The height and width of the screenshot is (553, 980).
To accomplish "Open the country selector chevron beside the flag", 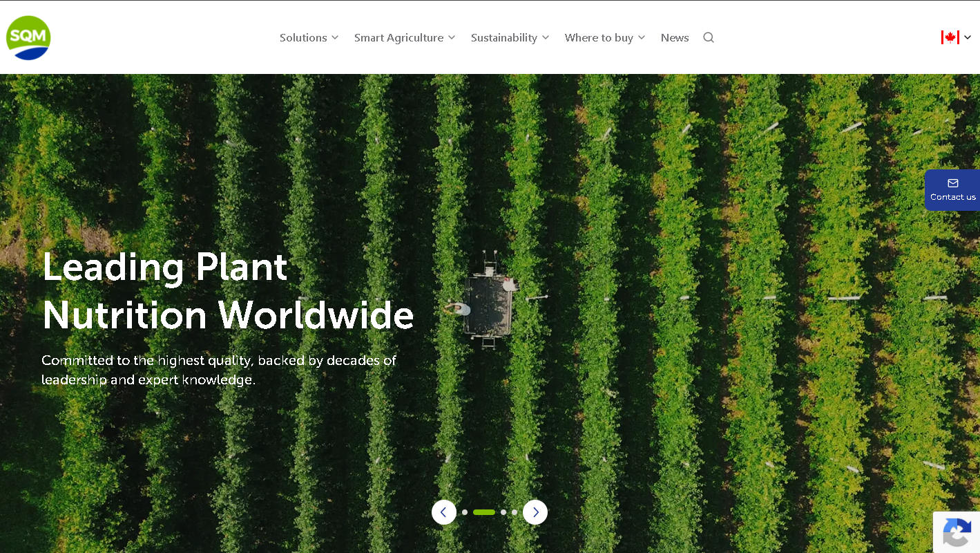I will coord(968,37).
